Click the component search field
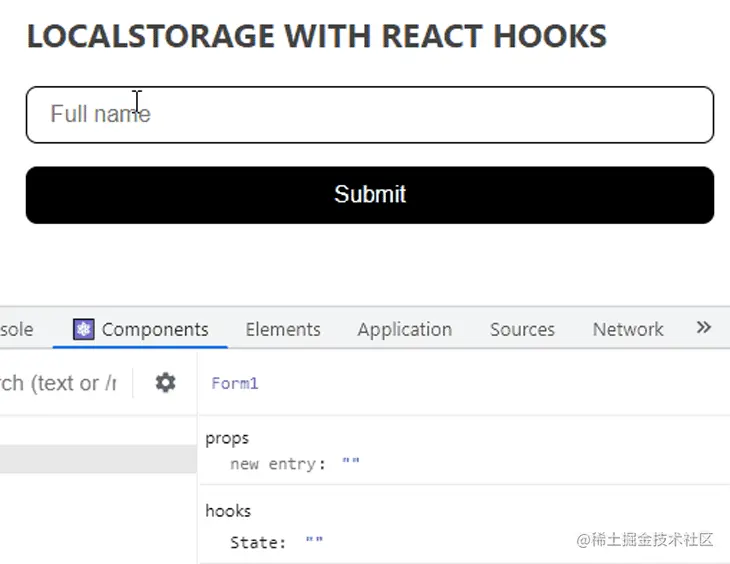The image size is (730, 564). pyautogui.click(x=58, y=383)
